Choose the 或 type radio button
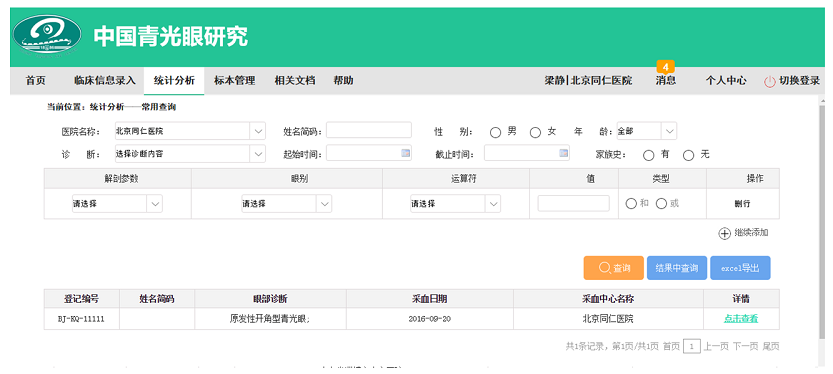 click(x=661, y=203)
